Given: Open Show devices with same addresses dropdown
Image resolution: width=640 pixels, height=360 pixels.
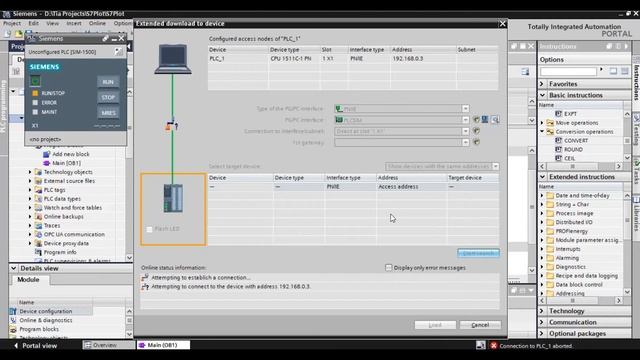Looking at the screenshot, I should (496, 167).
